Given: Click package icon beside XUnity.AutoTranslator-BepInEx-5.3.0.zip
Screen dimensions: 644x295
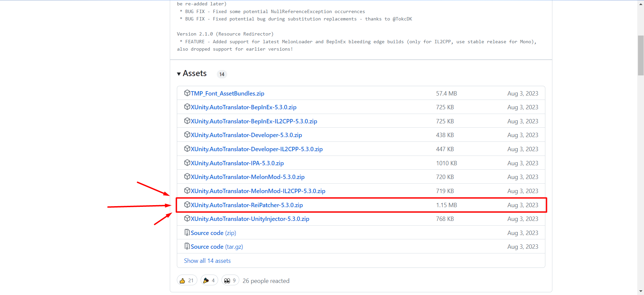Looking at the screenshot, I should [187, 107].
